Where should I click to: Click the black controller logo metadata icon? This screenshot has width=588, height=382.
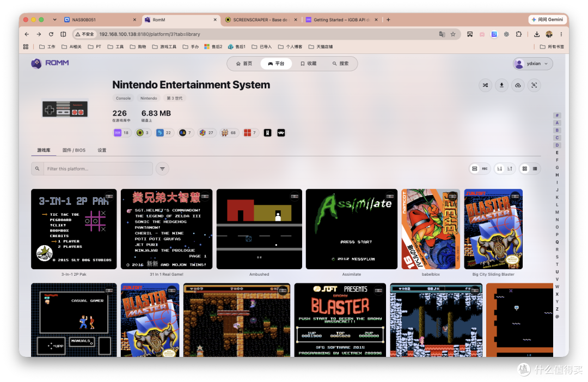tap(281, 133)
